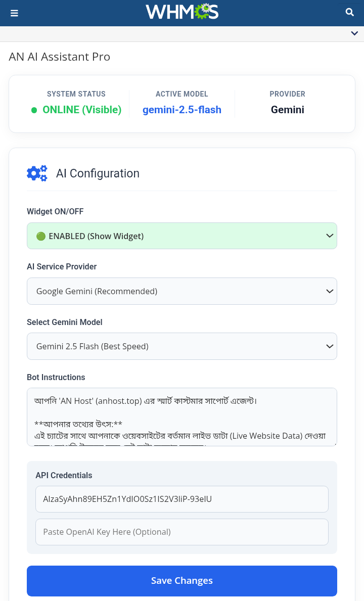364x601 pixels.
Task: Click the search magnifier icon
Action: tap(349, 12)
